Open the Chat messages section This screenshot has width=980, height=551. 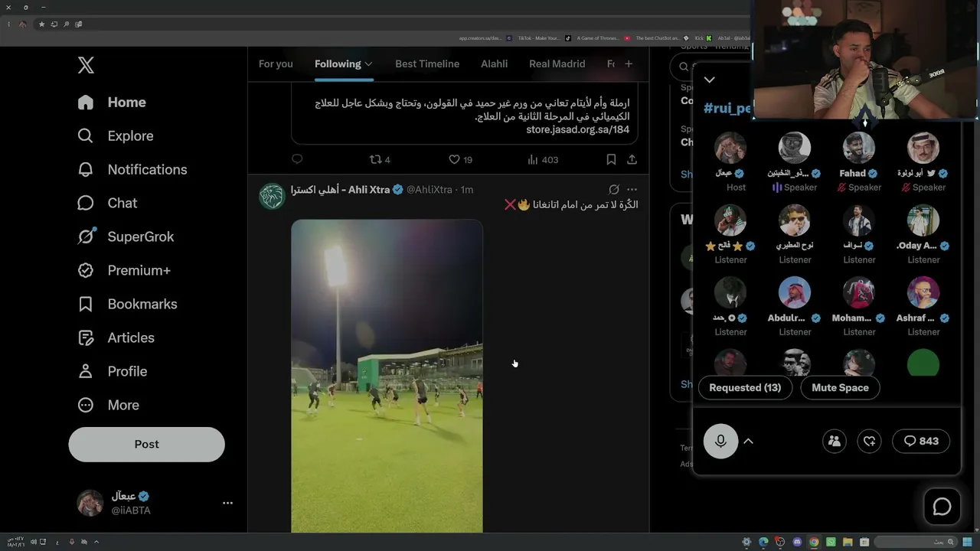[107, 204]
